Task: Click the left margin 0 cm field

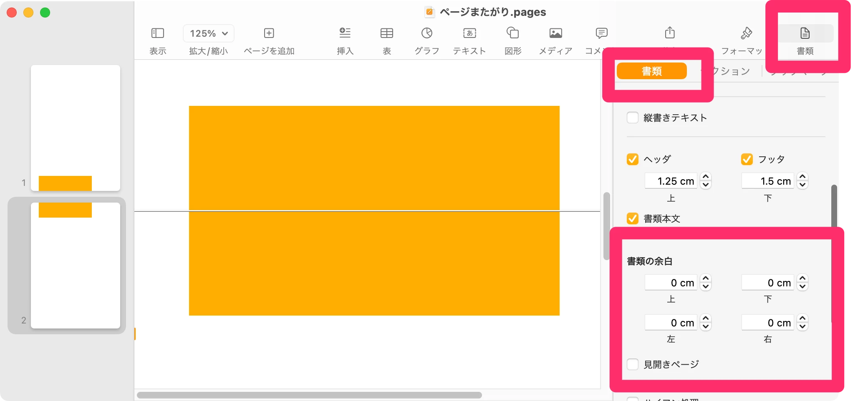Action: (671, 323)
